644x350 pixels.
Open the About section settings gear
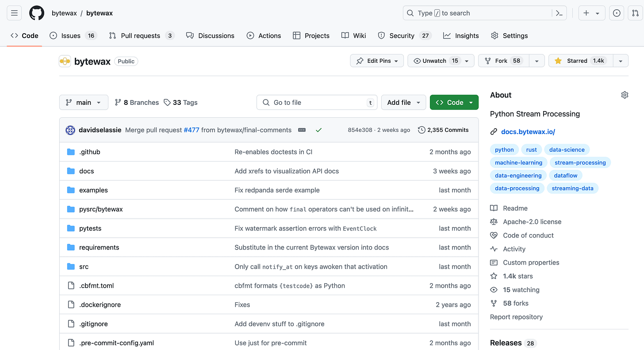coord(625,95)
